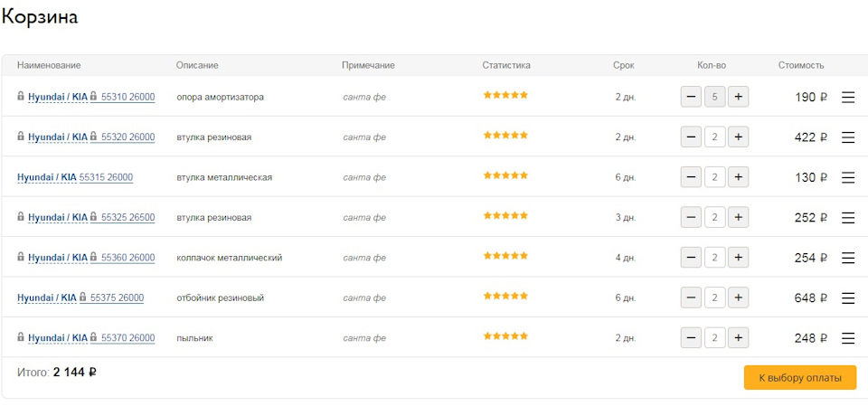
Task: Open part number link 55360 26000
Action: (x=127, y=258)
